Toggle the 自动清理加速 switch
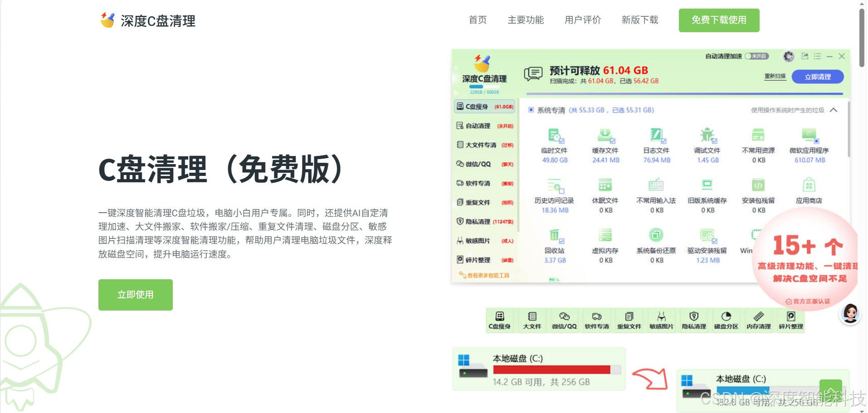Viewport: 868px width, 413px height. pos(756,56)
